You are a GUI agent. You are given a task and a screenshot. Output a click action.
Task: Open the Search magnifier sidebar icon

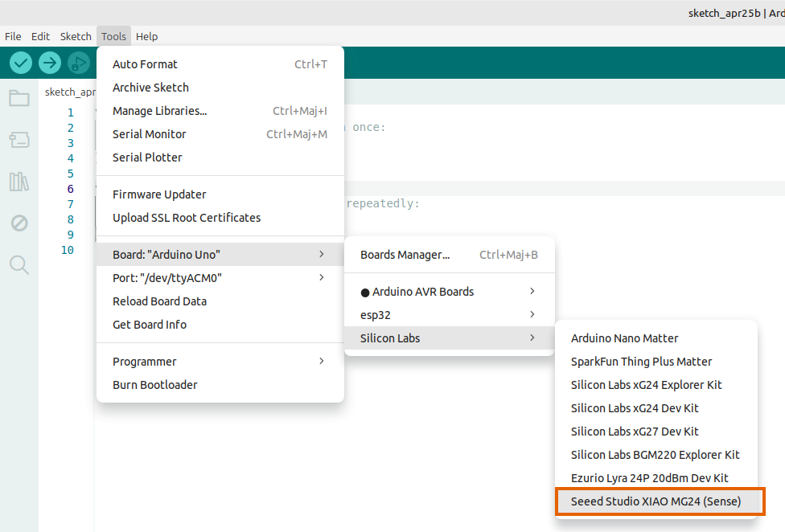tap(19, 265)
